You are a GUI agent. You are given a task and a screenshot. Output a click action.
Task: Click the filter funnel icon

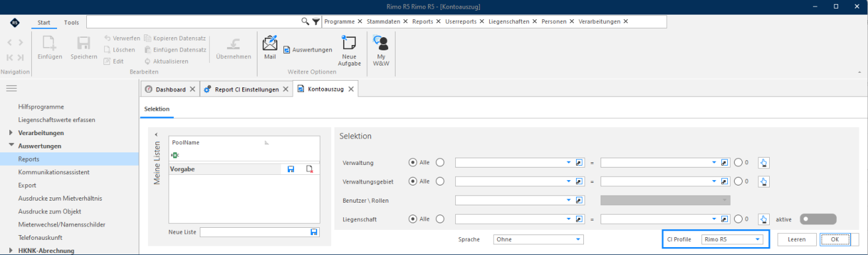click(317, 21)
